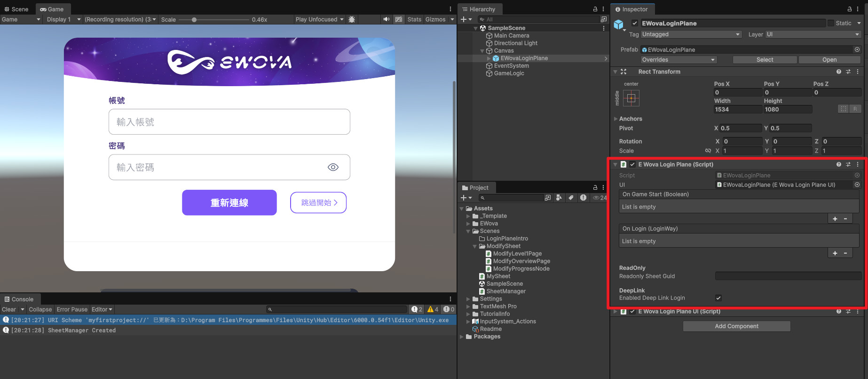Disable E Wova Login Plane script checkbox
Image resolution: width=868 pixels, height=379 pixels.
632,164
